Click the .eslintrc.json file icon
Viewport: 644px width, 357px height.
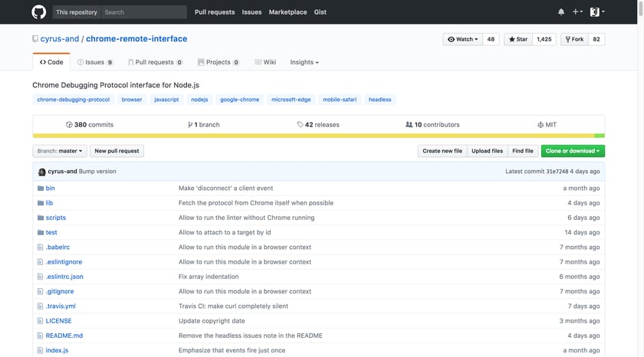pyautogui.click(x=40, y=277)
